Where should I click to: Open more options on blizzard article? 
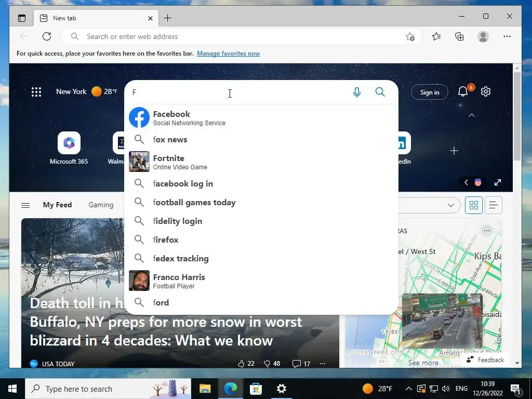[323, 364]
